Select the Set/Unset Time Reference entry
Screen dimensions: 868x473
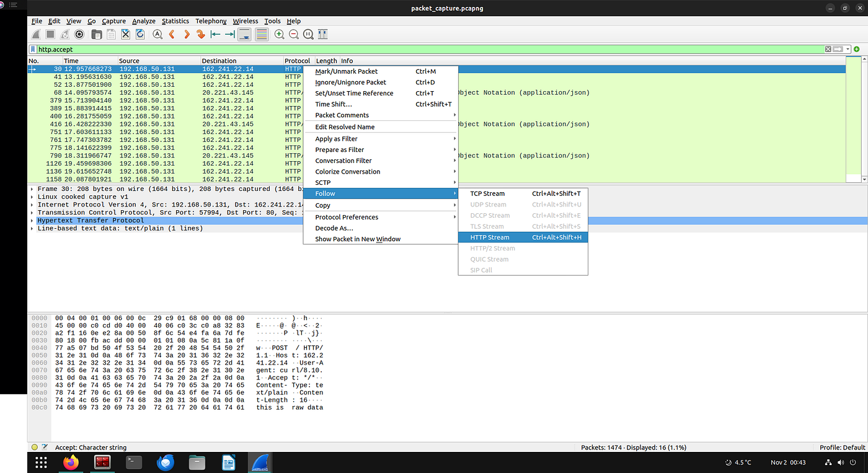pyautogui.click(x=380, y=94)
